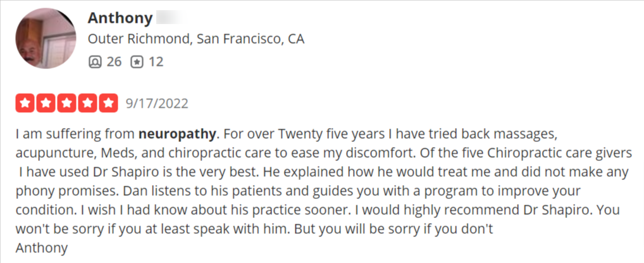
Task: Select the fourth red rating star
Action: [x=87, y=103]
